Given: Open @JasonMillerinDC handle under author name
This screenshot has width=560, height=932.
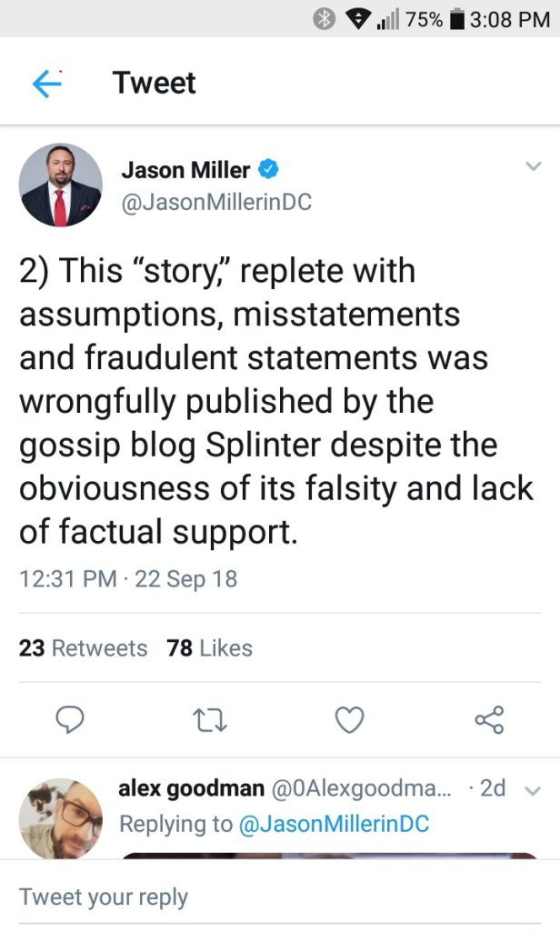Looking at the screenshot, I should (x=216, y=203).
